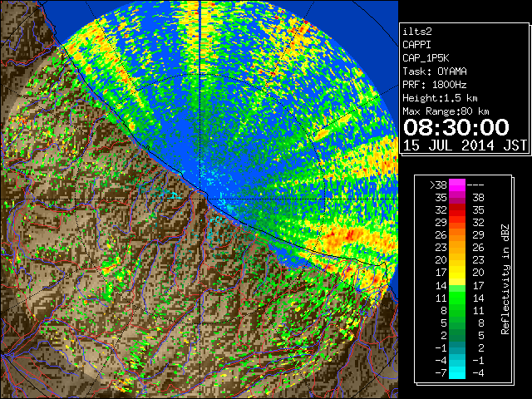Click the 'ilts2' product label

(x=417, y=32)
